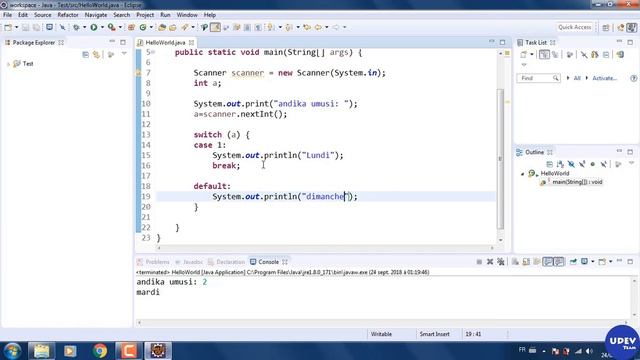Open the Project menu

click(x=145, y=15)
